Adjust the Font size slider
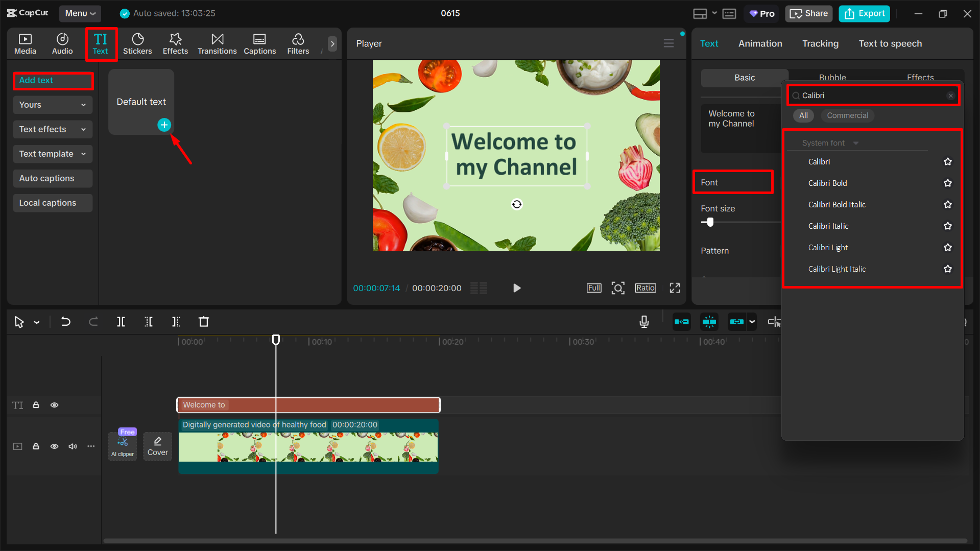 [709, 222]
